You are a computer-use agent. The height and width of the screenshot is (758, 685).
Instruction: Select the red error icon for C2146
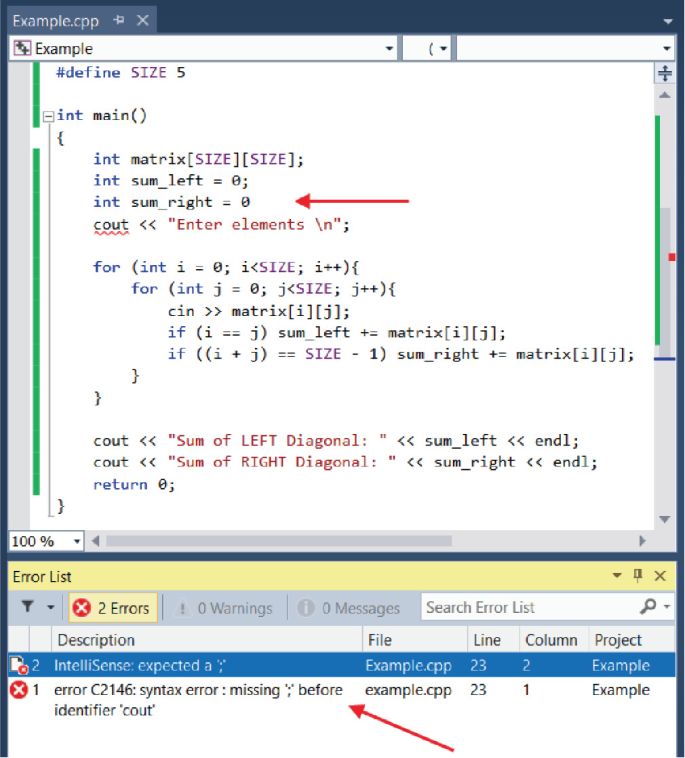point(18,690)
